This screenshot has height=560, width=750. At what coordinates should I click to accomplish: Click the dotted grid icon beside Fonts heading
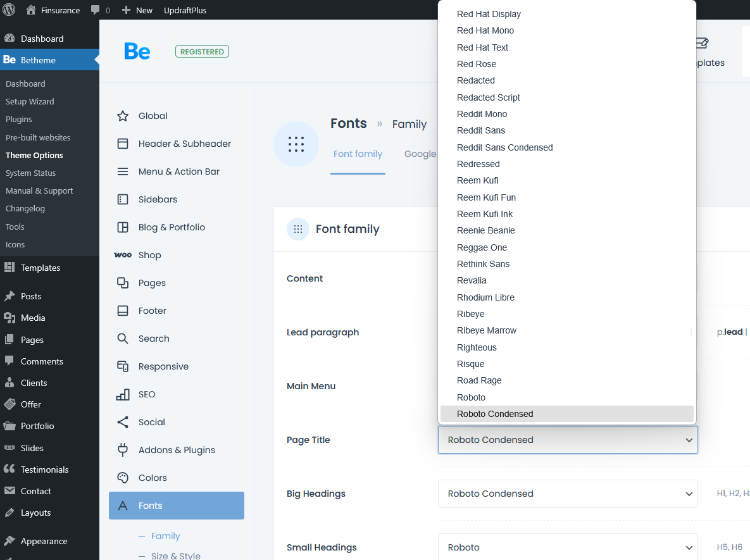point(296,144)
